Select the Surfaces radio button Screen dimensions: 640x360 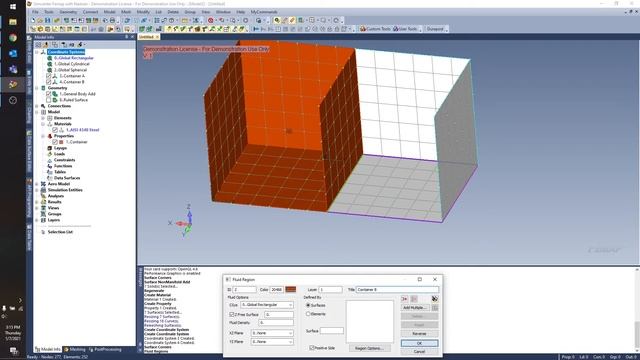(x=308, y=305)
